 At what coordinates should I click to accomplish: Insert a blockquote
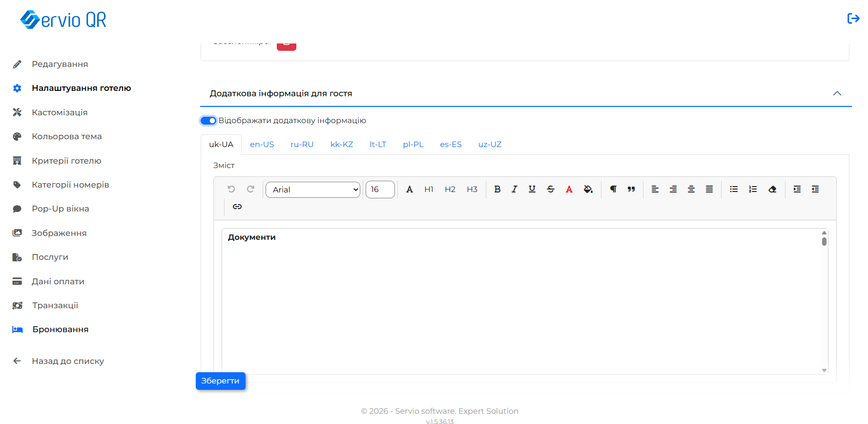click(x=631, y=189)
